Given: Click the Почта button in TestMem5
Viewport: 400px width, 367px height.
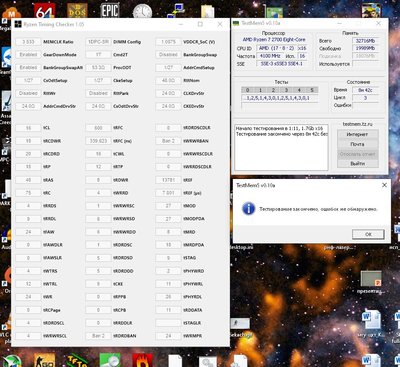Looking at the screenshot, I should click(357, 144).
